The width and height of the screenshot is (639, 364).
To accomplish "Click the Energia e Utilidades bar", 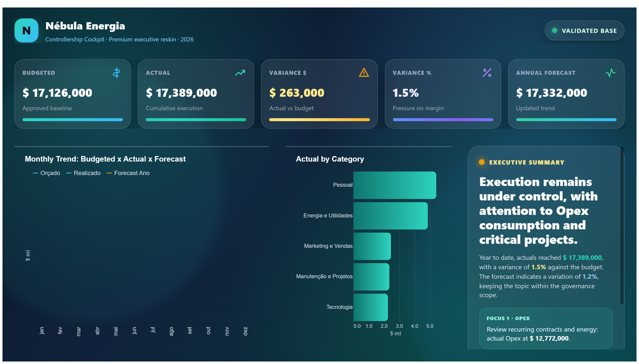I will pos(390,216).
